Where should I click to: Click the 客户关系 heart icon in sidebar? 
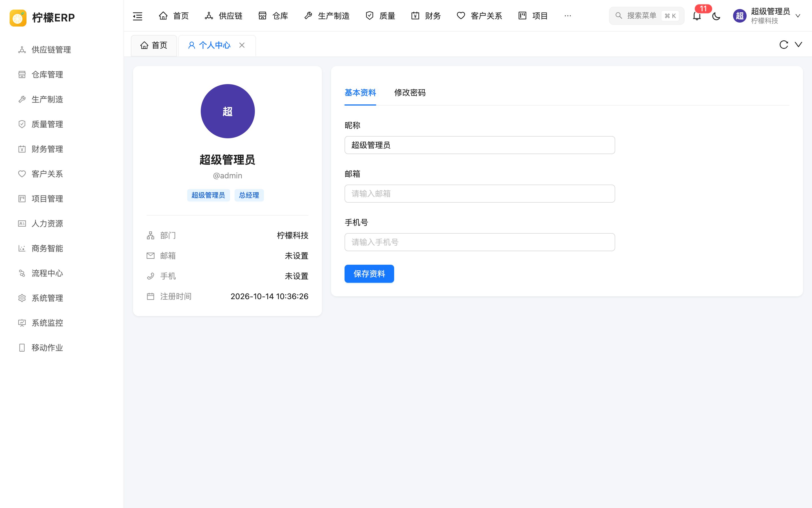point(22,174)
